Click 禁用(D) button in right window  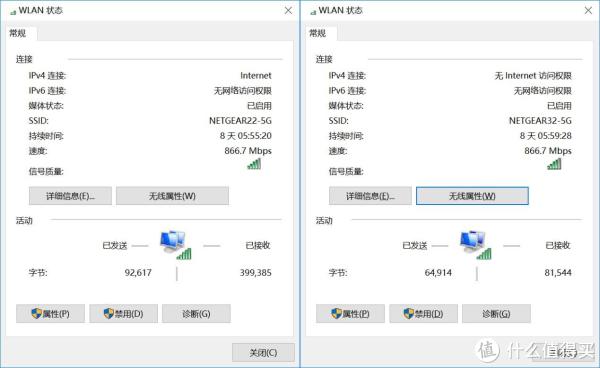point(424,314)
